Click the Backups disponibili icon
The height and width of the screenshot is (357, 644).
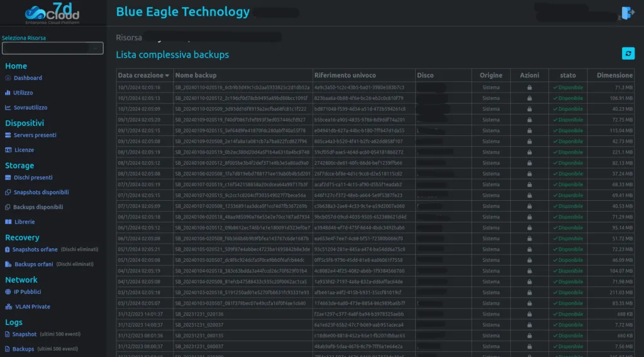click(8, 207)
